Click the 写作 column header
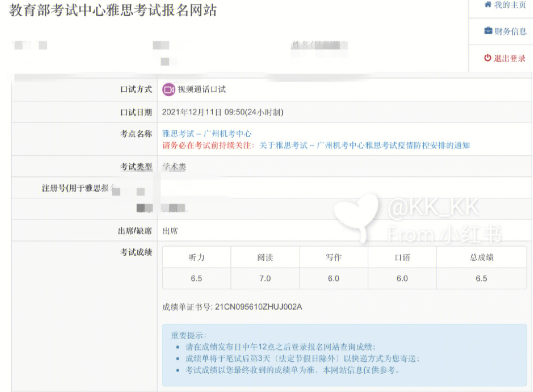This screenshot has width=533, height=392. point(334,257)
